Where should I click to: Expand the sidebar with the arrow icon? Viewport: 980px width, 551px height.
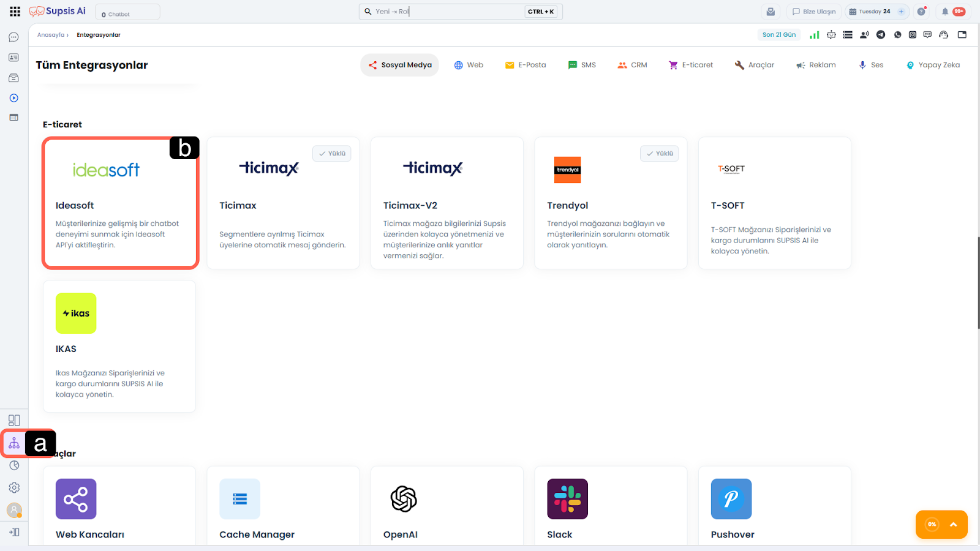14,532
